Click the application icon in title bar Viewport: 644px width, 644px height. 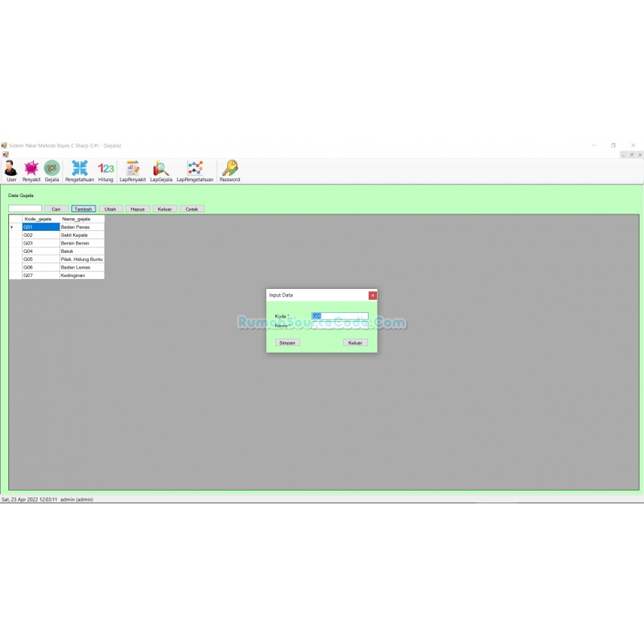pos(4,145)
